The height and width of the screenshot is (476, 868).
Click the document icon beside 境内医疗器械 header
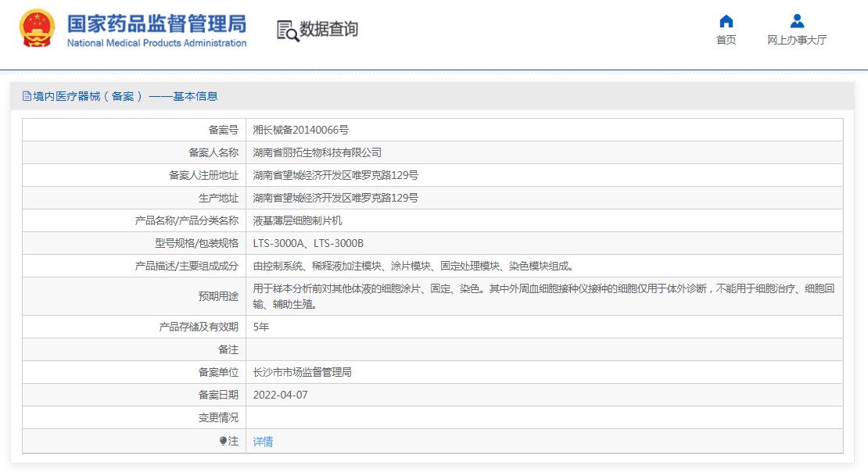tap(27, 96)
